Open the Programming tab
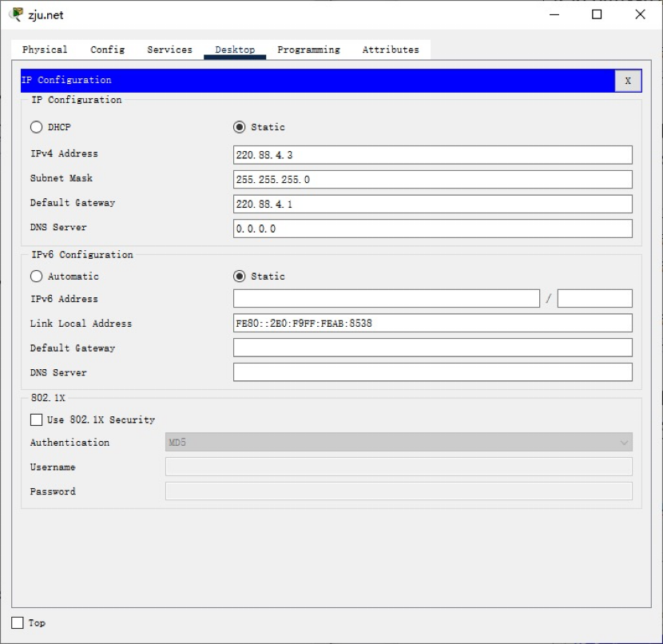Image resolution: width=663 pixels, height=644 pixels. pos(308,50)
